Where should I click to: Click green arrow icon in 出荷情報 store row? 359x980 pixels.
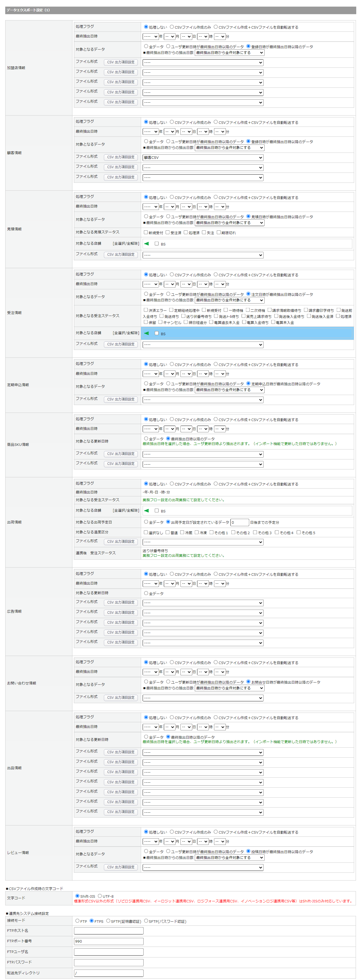tap(146, 511)
